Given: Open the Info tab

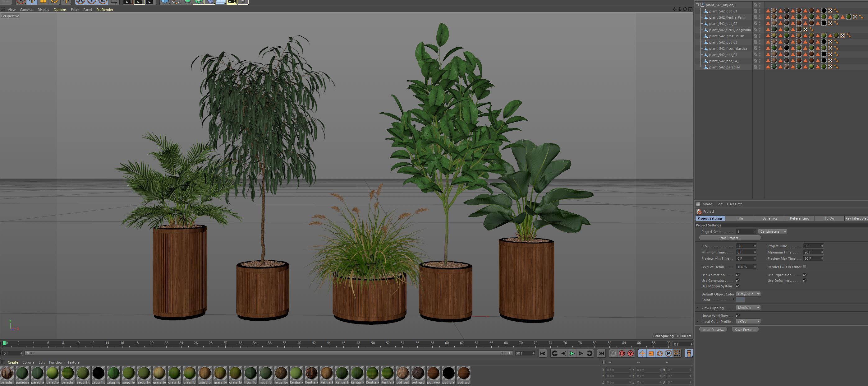Looking at the screenshot, I should click(x=740, y=218).
